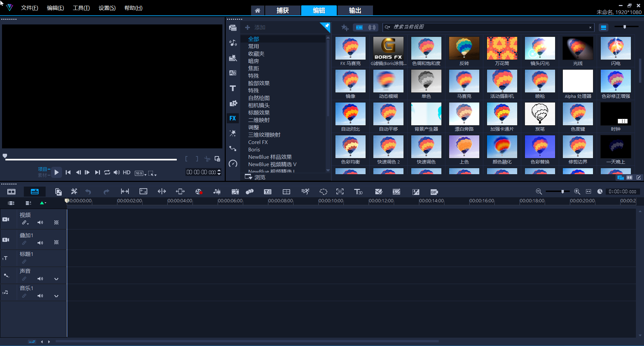Open the Transitions (AB) library icon
644x346 pixels.
click(233, 73)
